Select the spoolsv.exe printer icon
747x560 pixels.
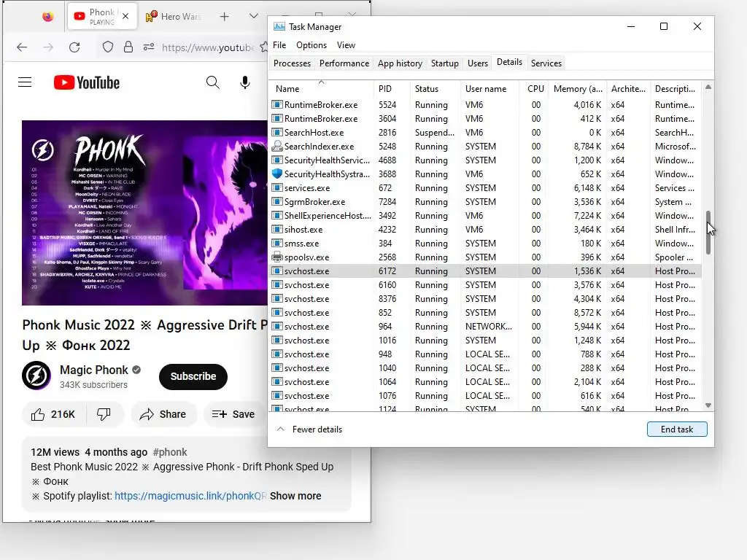pos(276,257)
